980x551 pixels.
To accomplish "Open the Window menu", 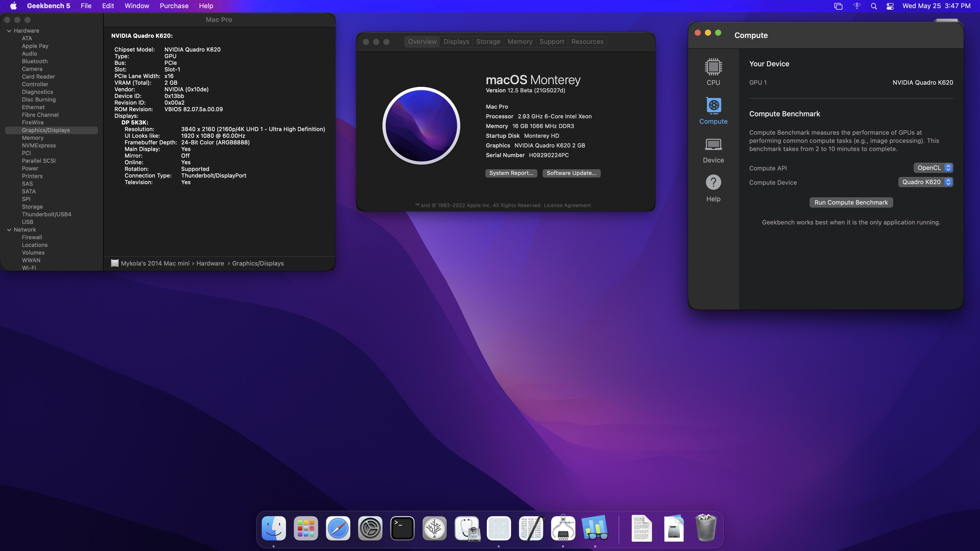I will [137, 6].
